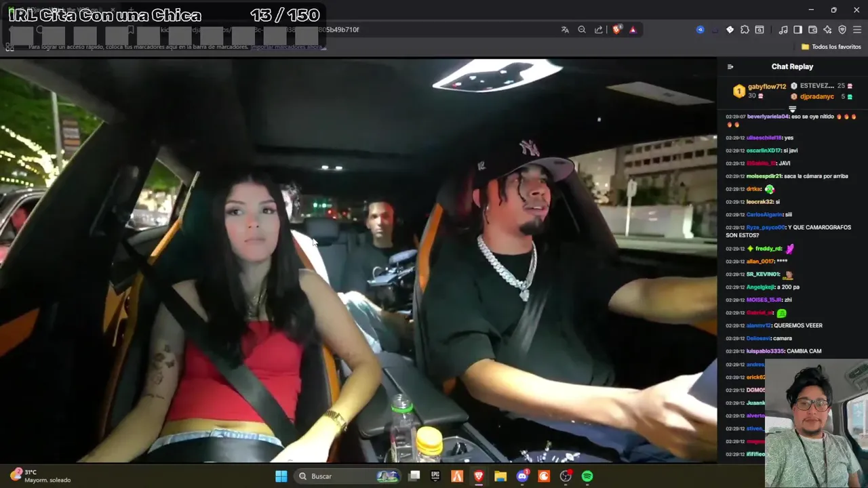
Task: Click chat message 'QUEREMOS VEEER'
Action: click(x=798, y=326)
